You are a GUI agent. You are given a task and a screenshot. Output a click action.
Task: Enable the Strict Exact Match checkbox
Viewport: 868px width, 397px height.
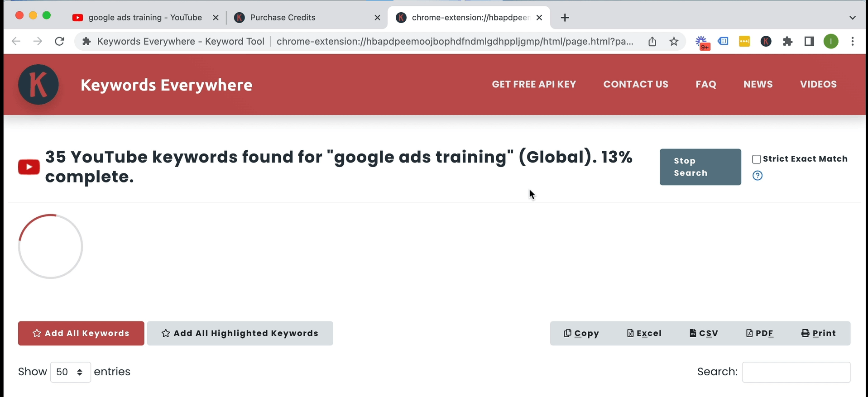click(756, 159)
